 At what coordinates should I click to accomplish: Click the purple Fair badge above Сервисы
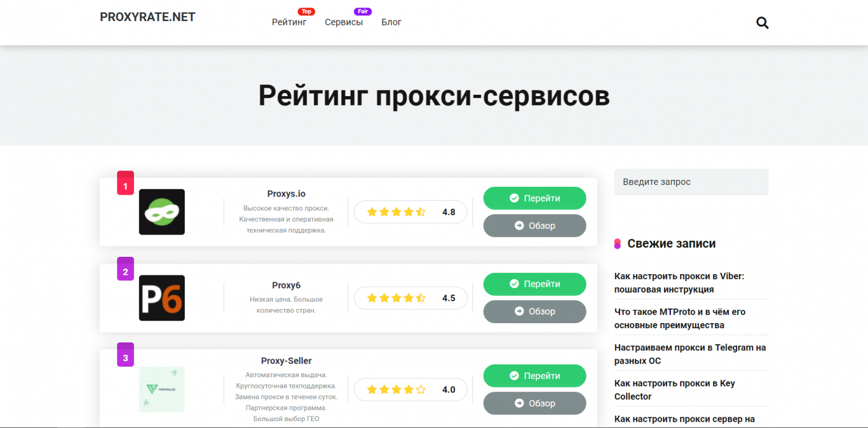[363, 11]
